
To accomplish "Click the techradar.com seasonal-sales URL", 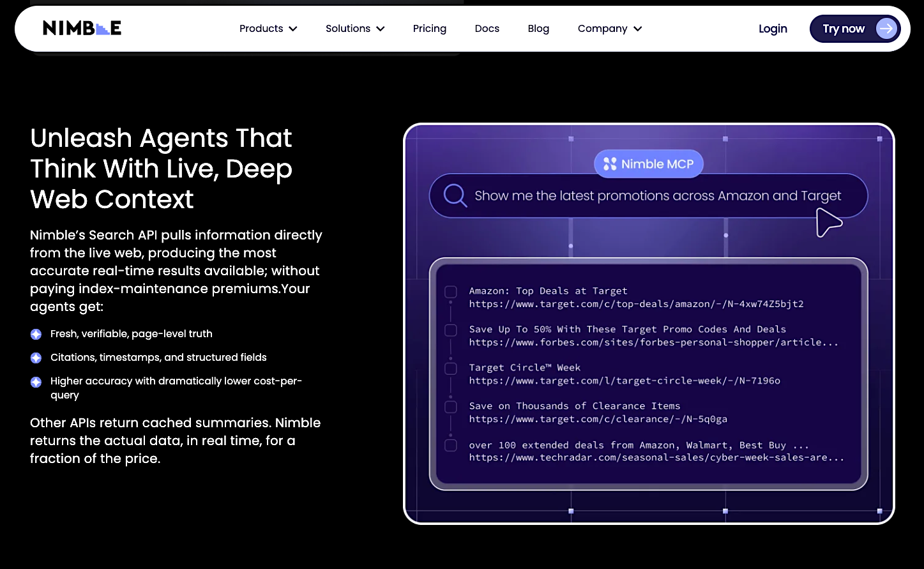I will [656, 457].
